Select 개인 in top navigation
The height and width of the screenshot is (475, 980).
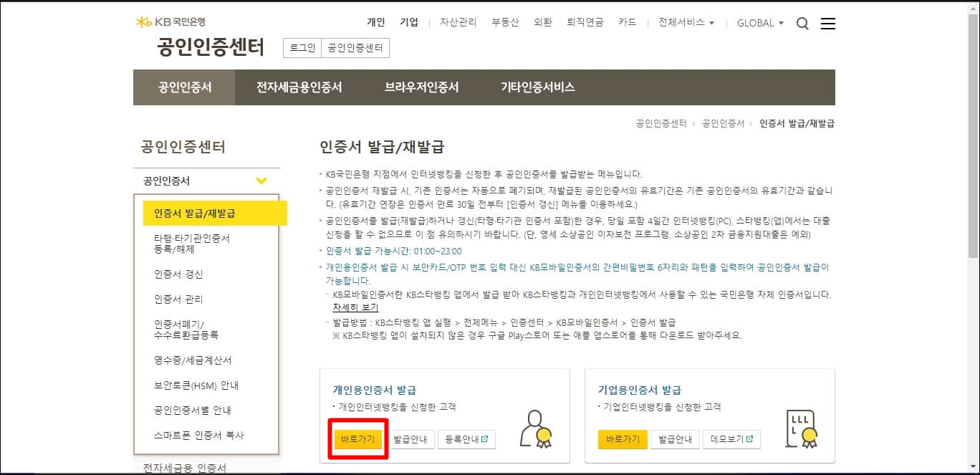[376, 22]
